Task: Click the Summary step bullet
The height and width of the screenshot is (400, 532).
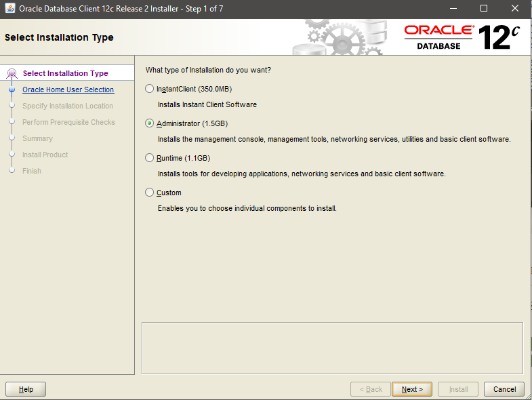Action: tap(12, 138)
